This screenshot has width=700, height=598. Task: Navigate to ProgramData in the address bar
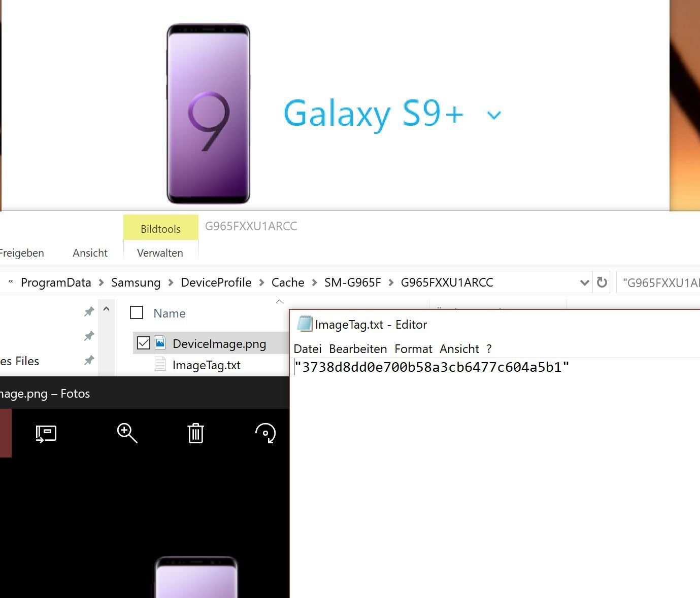click(56, 283)
